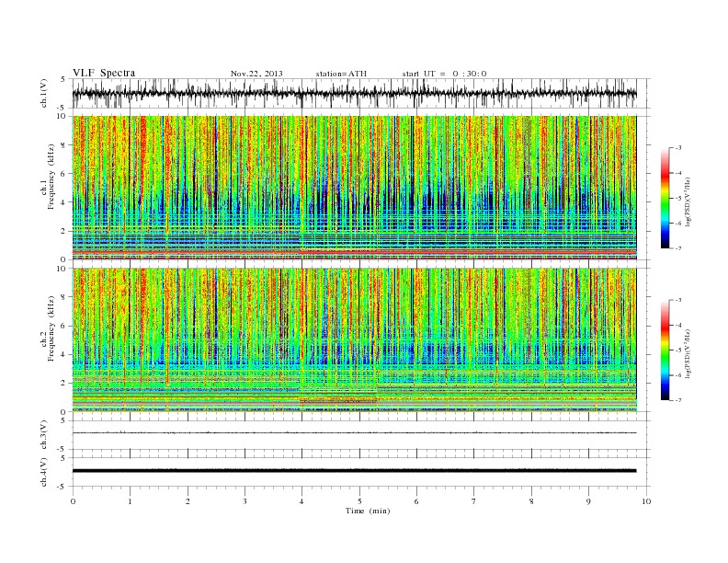The height and width of the screenshot is (563, 728).
Task: Click the "8" kHz tick on ch.1 frequency axis
Action: click(x=64, y=145)
